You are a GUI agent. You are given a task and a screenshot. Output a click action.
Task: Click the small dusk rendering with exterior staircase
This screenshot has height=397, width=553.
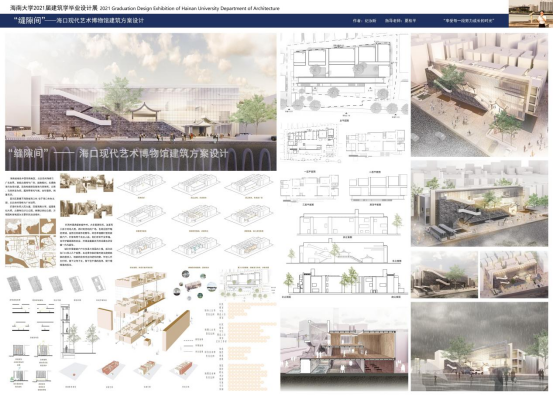click(x=444, y=274)
